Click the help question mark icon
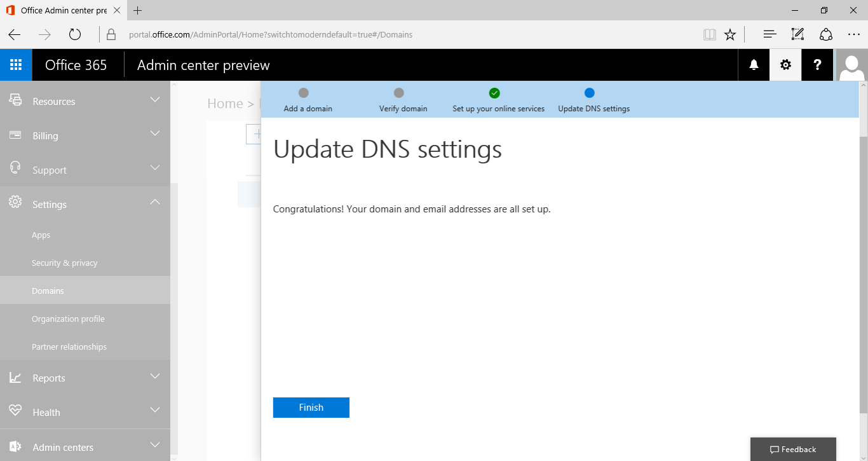Image resolution: width=868 pixels, height=461 pixels. pos(817,65)
